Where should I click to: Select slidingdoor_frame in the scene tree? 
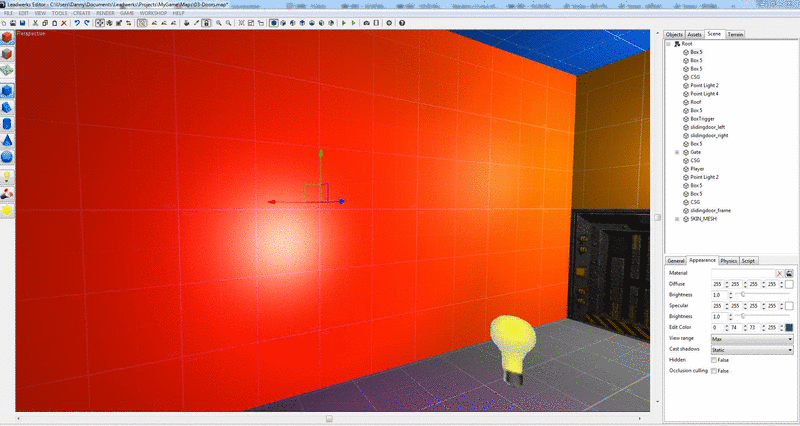pyautogui.click(x=710, y=210)
